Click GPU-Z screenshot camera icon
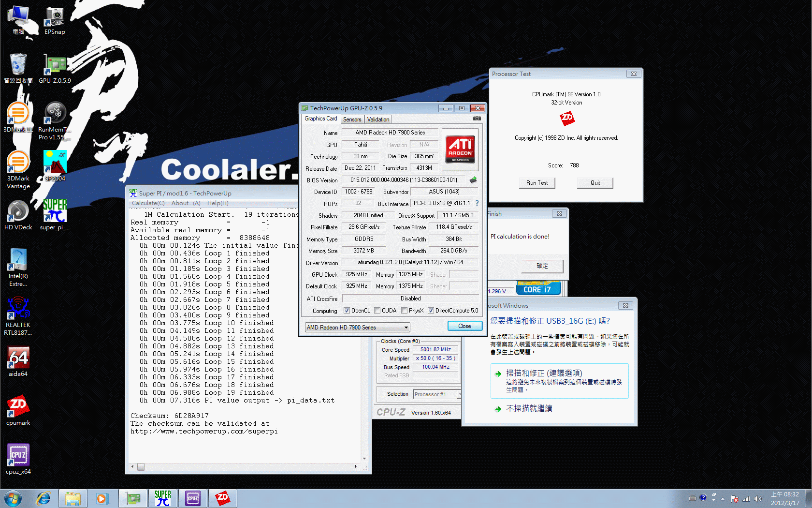 [477, 119]
